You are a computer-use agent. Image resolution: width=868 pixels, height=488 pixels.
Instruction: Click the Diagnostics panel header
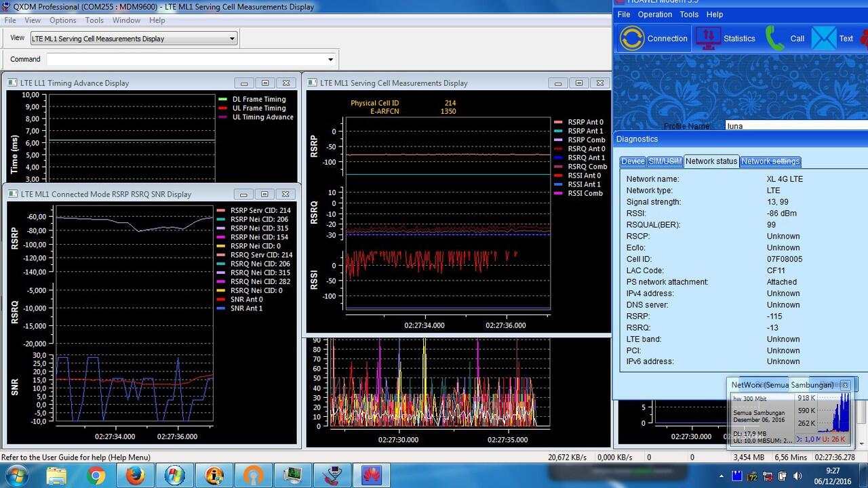coord(741,139)
